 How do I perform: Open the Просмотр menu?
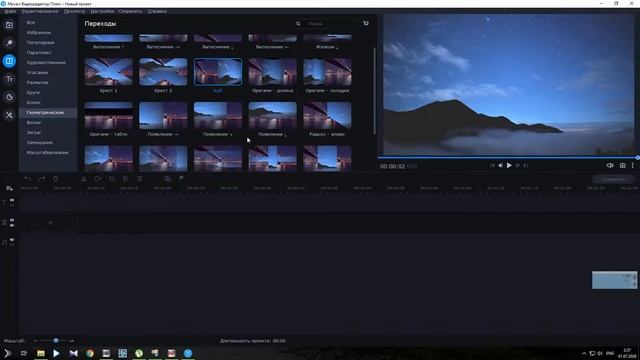click(x=74, y=11)
